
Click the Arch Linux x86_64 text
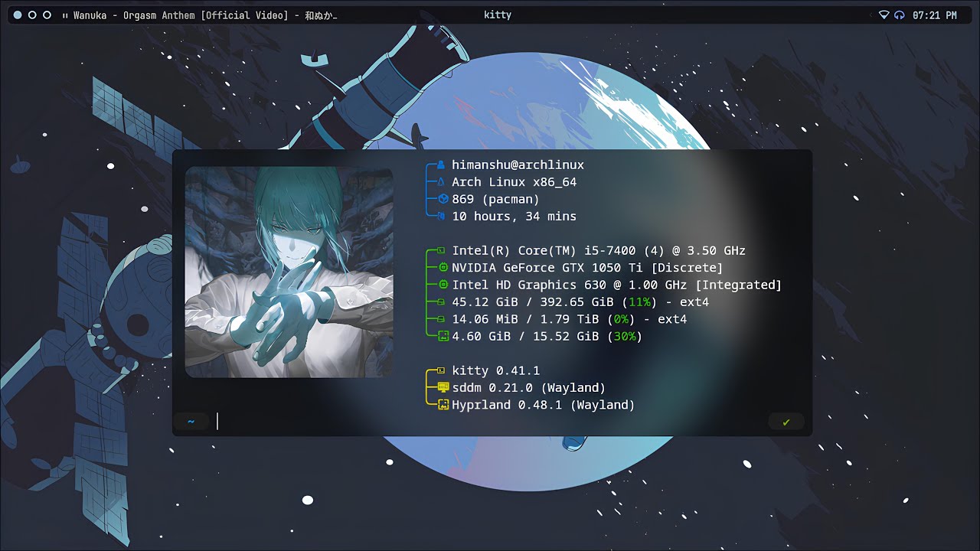[x=514, y=182]
